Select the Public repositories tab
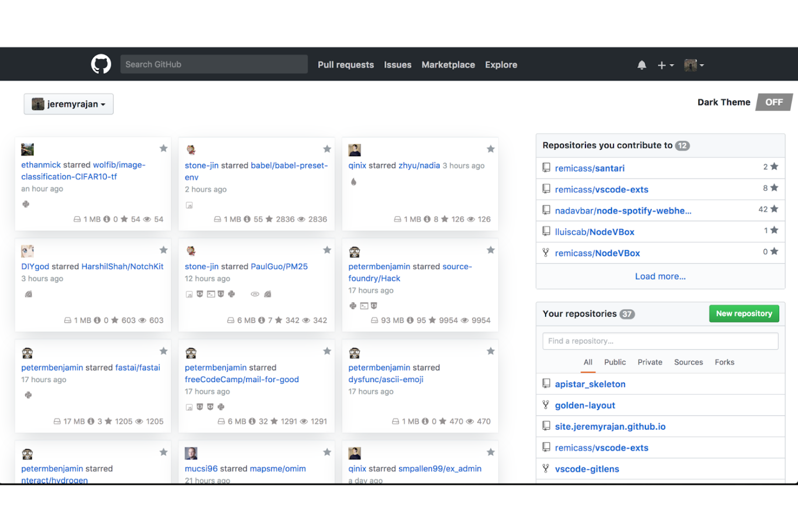 [x=615, y=362]
